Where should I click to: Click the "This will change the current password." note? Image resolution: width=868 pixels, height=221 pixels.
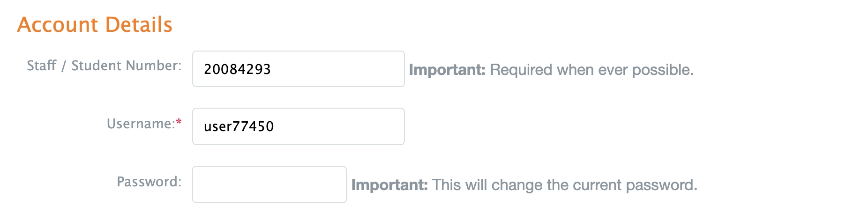[564, 185]
